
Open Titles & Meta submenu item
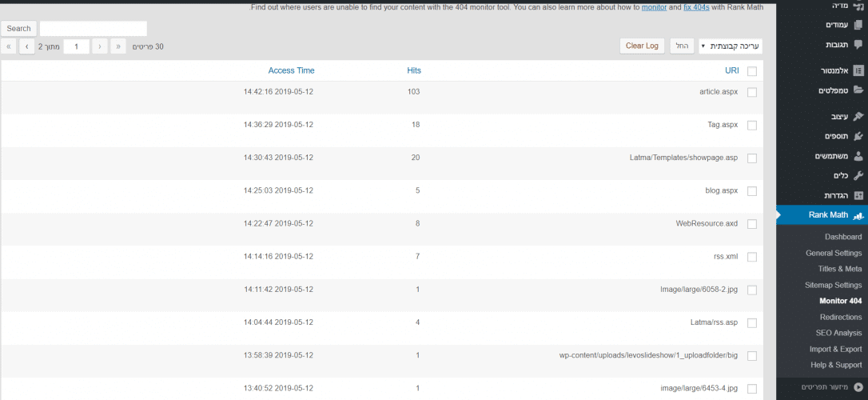click(840, 269)
